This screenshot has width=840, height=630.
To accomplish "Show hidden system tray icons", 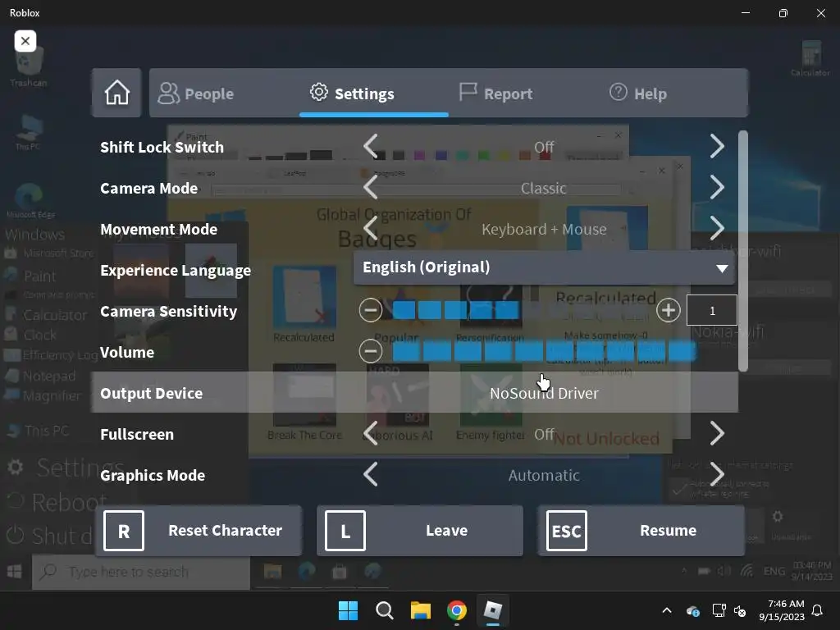I will pos(667,610).
